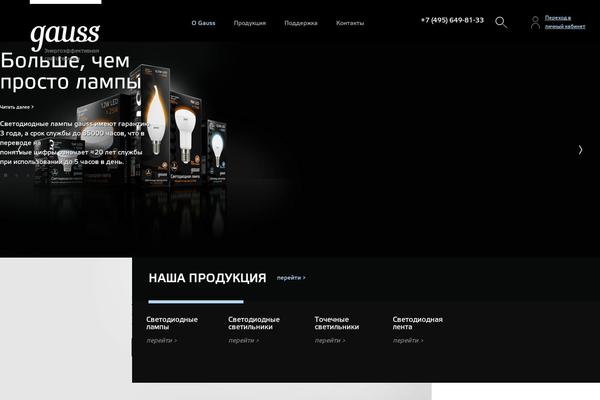The height and width of the screenshot is (400, 600).
Task: Open the Продукция menu item
Action: pos(249,23)
